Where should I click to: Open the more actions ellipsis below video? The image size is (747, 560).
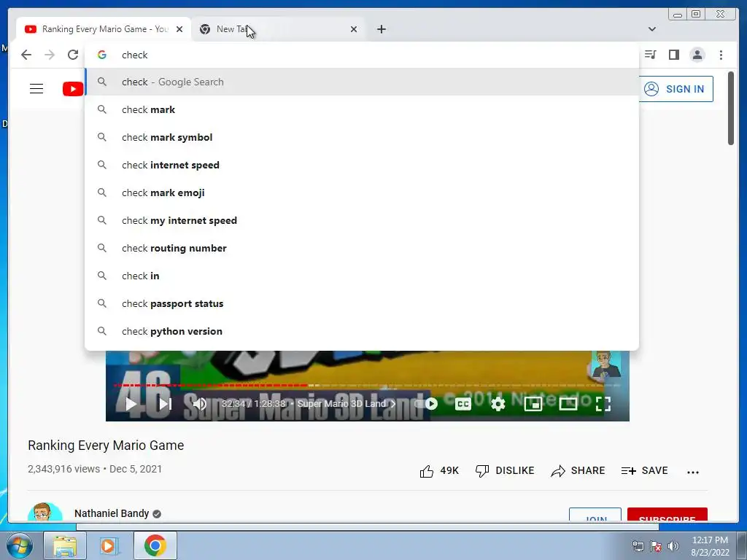tap(693, 472)
